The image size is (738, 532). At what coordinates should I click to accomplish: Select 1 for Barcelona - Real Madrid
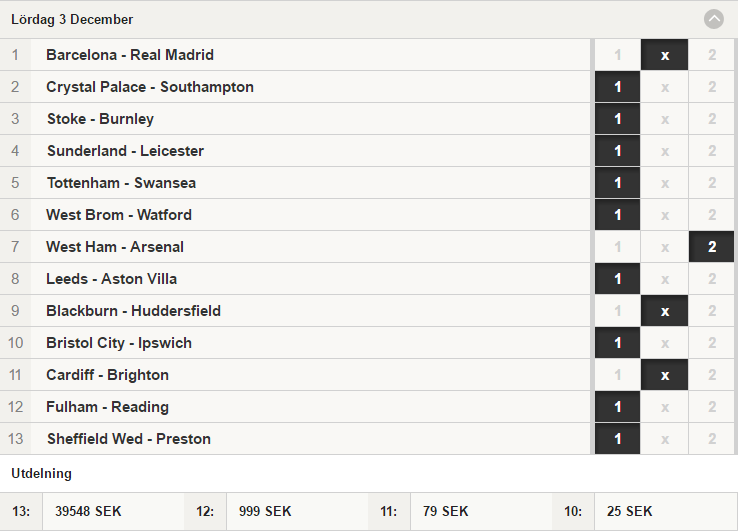618,55
